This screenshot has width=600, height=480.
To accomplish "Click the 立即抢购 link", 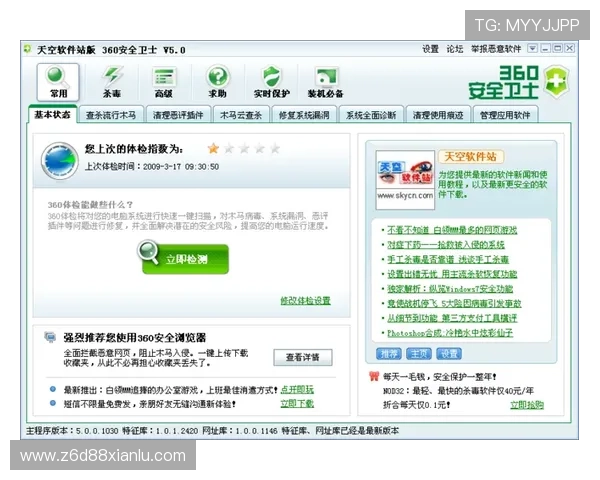I will [527, 405].
